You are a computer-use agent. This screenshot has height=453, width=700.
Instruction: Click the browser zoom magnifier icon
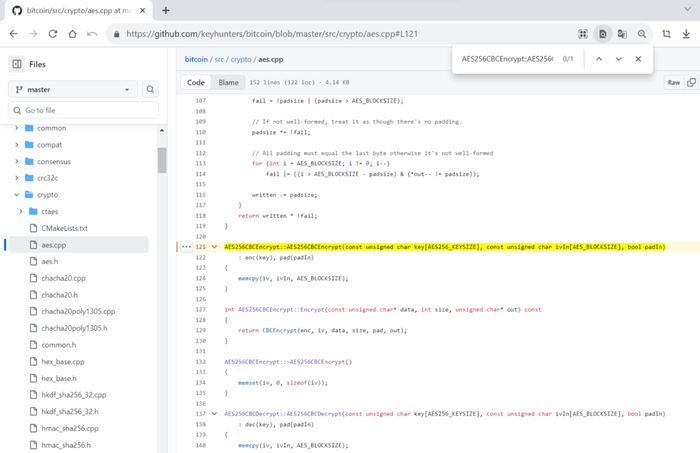pos(642,33)
